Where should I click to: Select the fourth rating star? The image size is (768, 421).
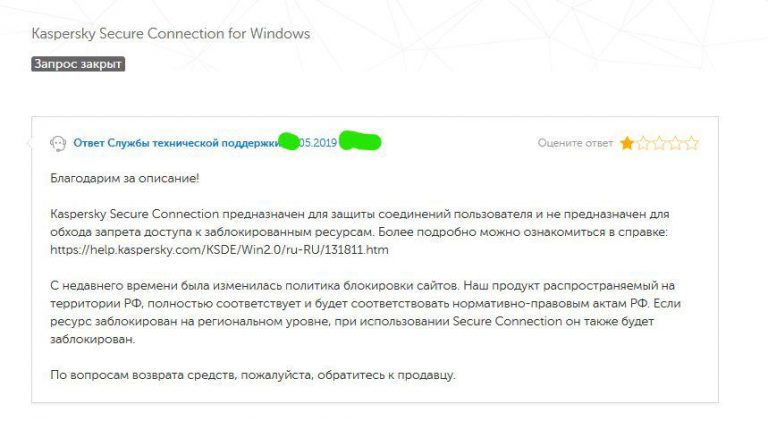point(675,143)
